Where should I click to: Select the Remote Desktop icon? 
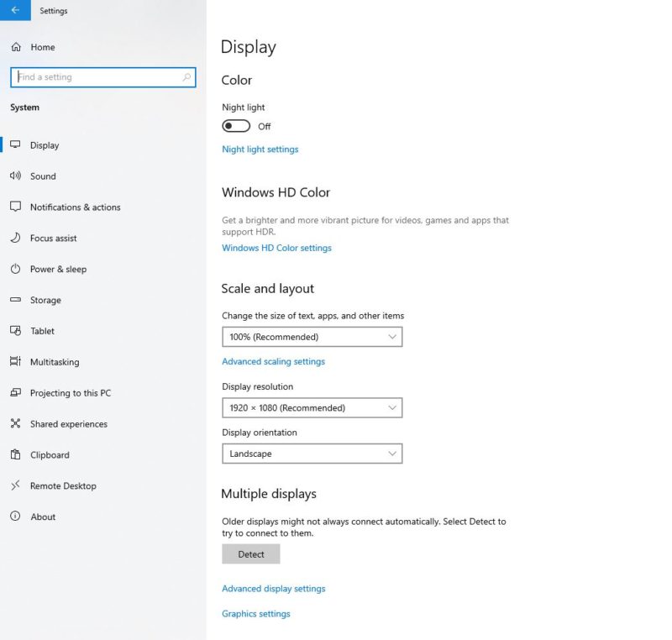click(x=17, y=485)
